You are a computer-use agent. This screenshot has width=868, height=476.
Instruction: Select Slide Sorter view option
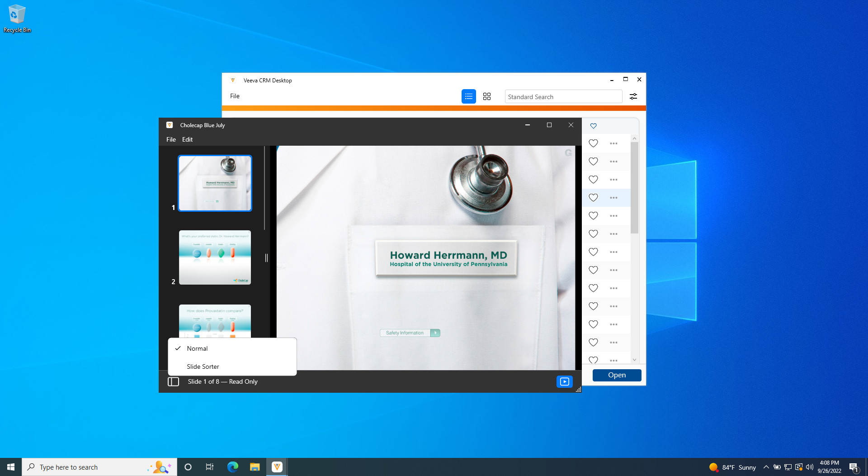point(203,367)
